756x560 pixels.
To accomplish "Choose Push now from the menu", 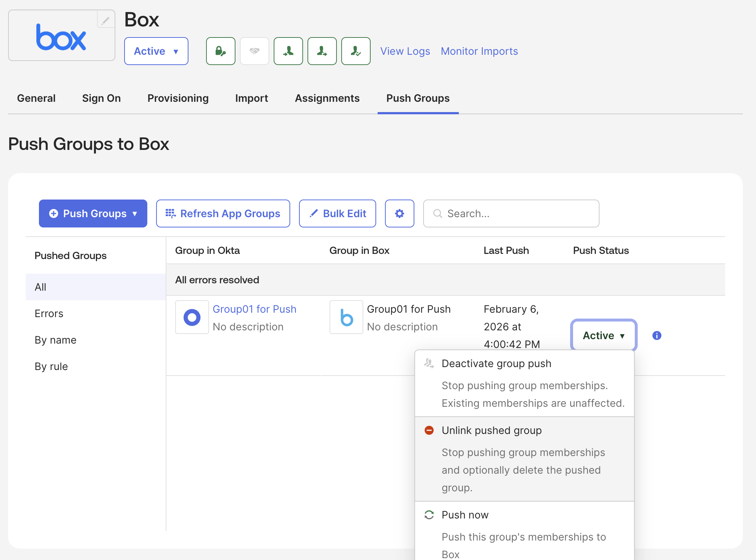I will click(524, 531).
